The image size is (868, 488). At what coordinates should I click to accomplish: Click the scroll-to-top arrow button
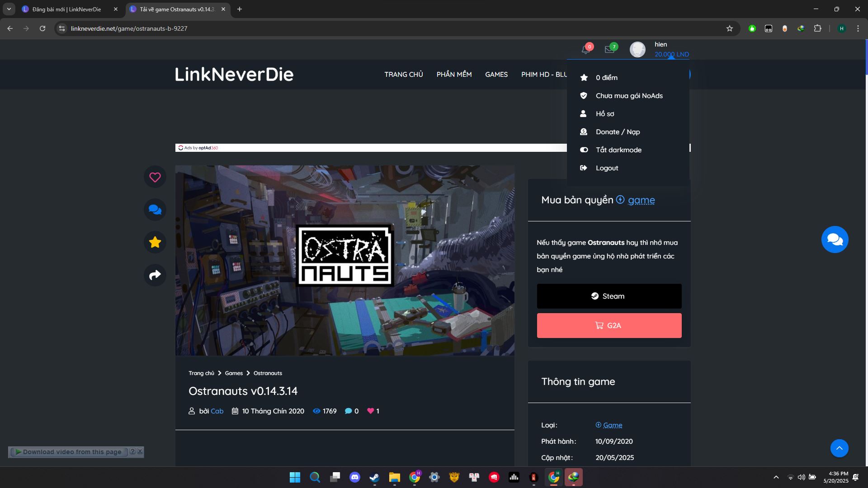(x=839, y=448)
